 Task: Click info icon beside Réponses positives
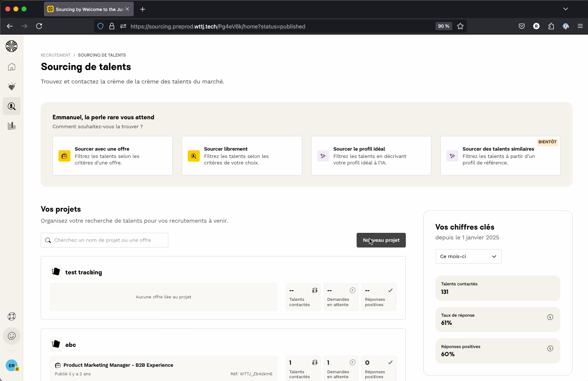550,348
